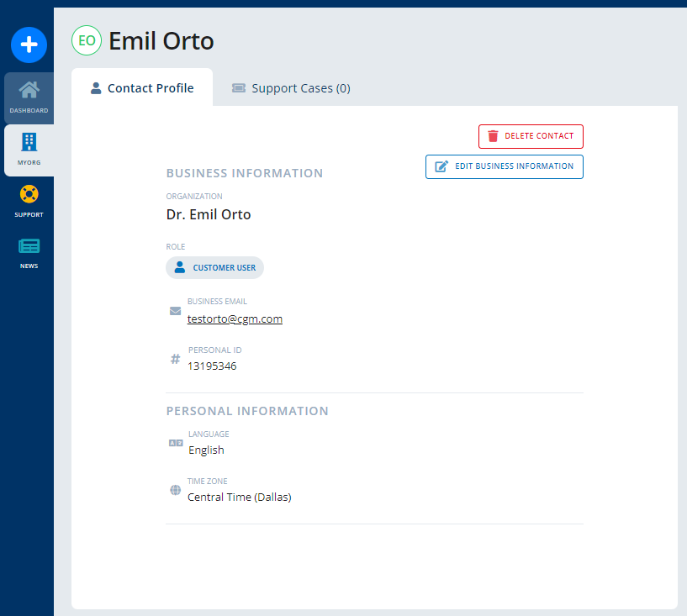The image size is (687, 616).
Task: Open Edit Business Information
Action: pos(504,166)
